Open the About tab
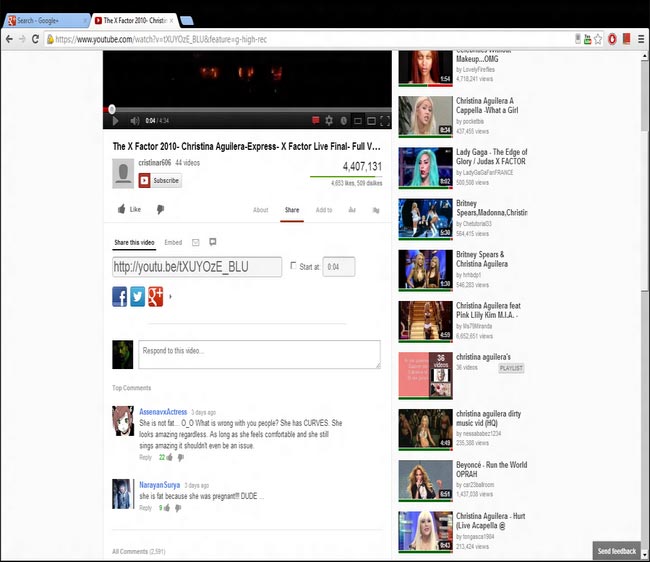The image size is (650, 562). 261,210
